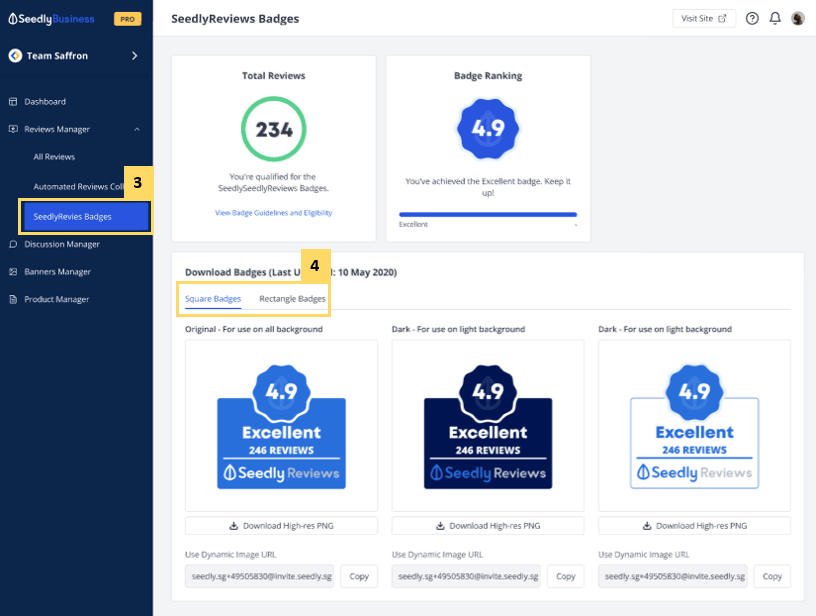Select the Square Badges tab
816x616 pixels.
[x=213, y=299]
